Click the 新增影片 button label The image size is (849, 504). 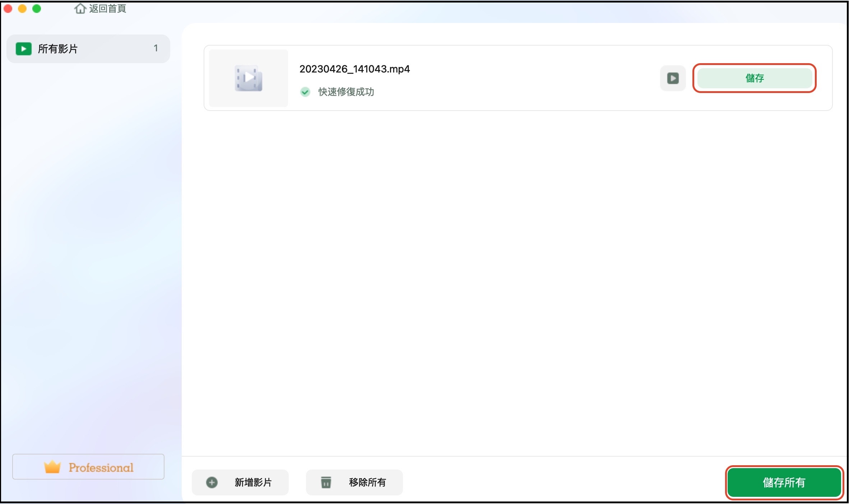(x=253, y=482)
